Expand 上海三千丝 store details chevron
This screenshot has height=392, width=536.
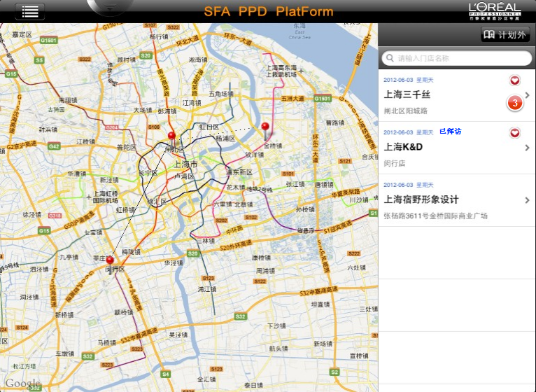click(x=527, y=95)
